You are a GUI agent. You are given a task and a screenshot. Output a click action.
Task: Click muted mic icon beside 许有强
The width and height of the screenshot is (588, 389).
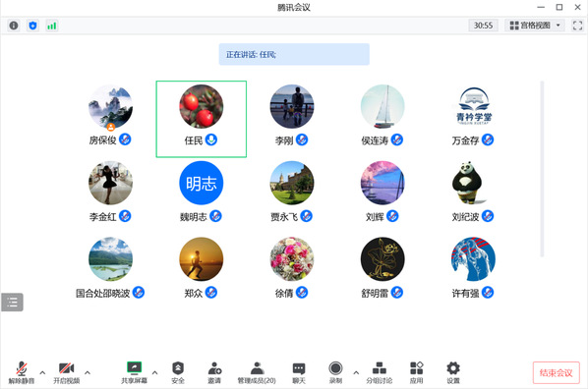tap(488, 293)
